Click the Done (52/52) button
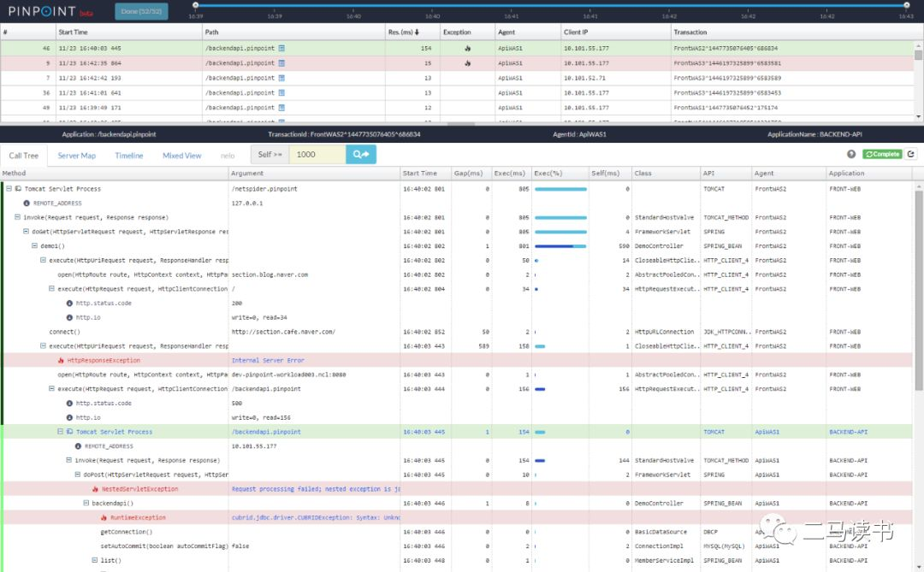The height and width of the screenshot is (572, 924). click(141, 11)
